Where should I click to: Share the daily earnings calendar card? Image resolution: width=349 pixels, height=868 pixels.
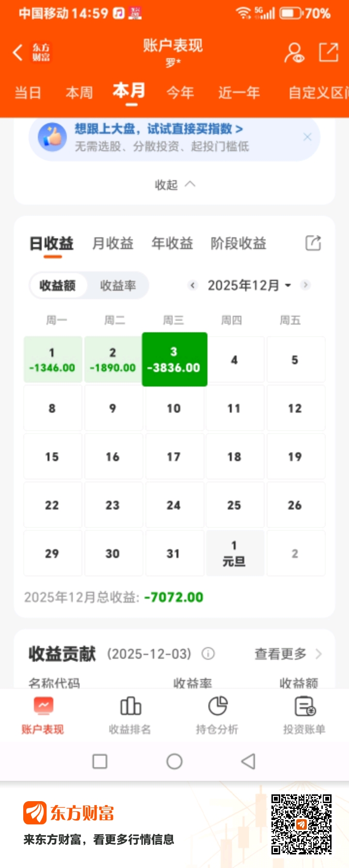pos(313,243)
